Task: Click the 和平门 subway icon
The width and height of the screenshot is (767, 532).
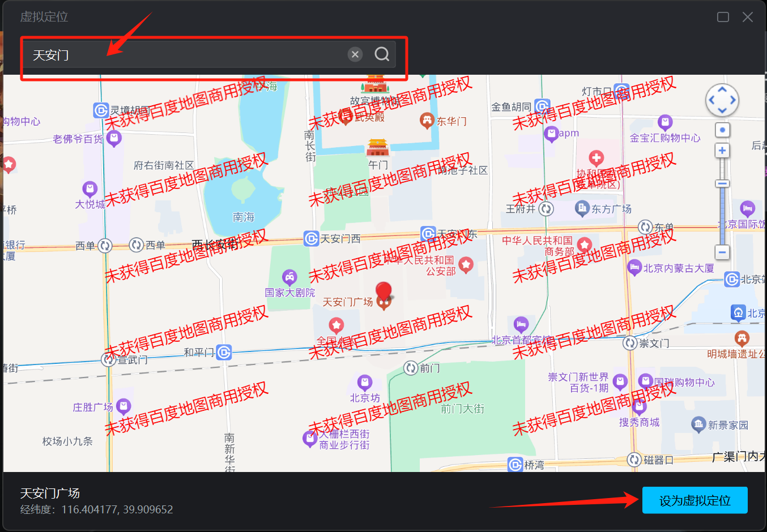Action: click(x=224, y=353)
